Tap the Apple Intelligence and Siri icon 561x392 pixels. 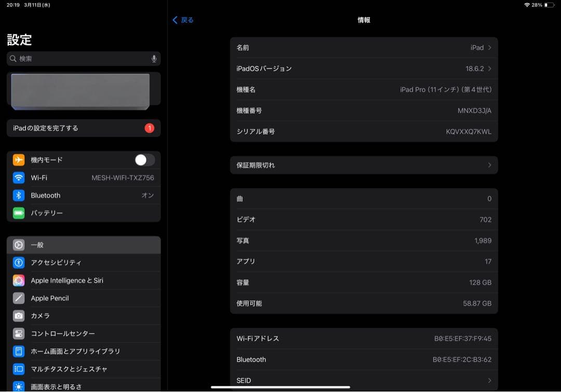click(x=19, y=280)
